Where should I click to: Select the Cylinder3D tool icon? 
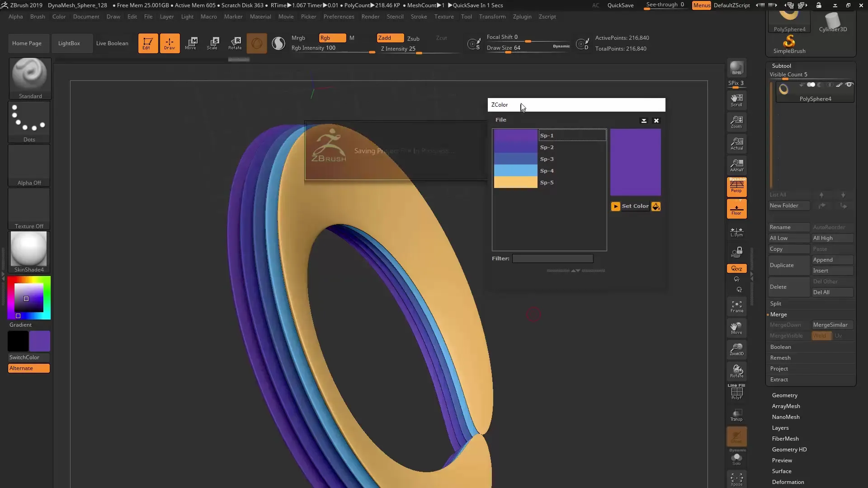point(833,22)
